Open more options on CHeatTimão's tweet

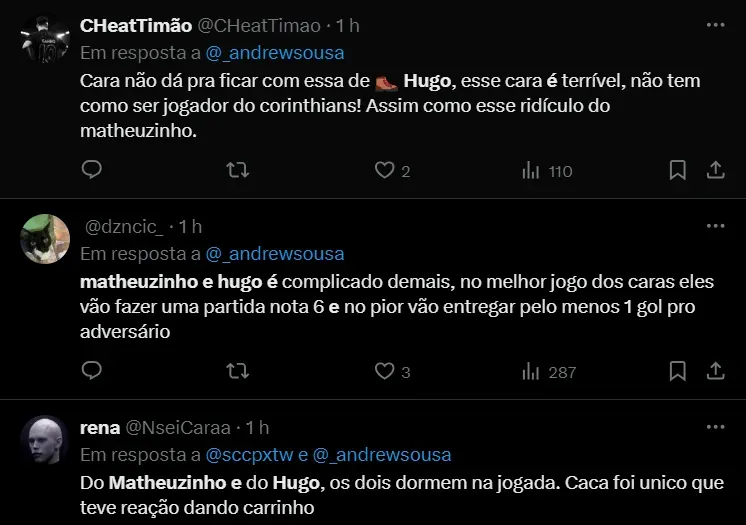715,25
